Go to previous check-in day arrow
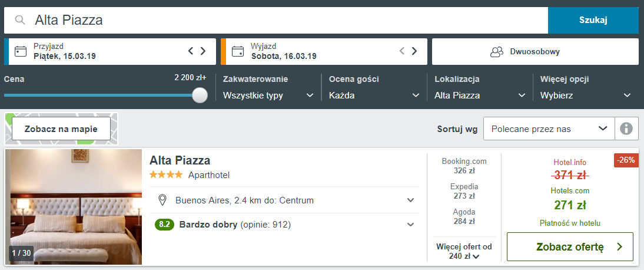 point(191,51)
